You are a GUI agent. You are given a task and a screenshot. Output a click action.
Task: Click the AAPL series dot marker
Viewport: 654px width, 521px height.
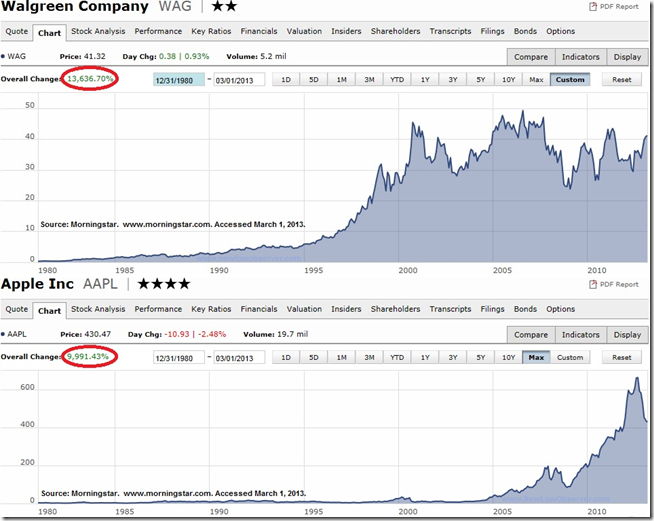[3, 334]
